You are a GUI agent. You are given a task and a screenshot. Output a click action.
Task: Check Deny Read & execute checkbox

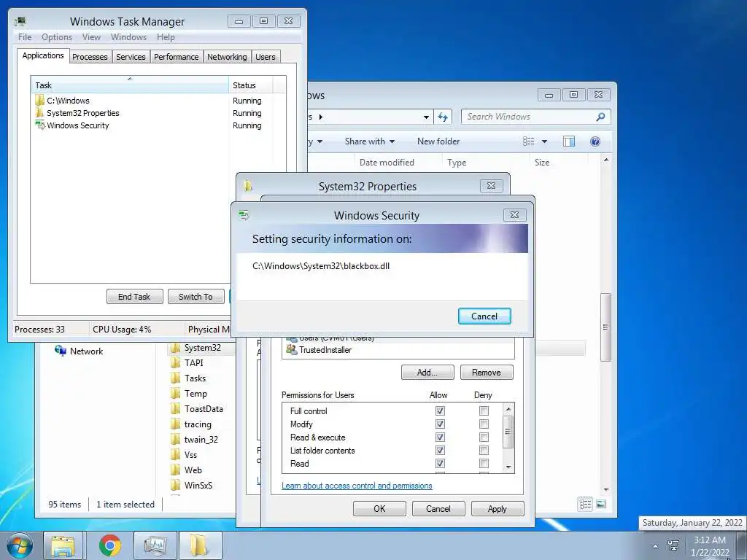(484, 437)
